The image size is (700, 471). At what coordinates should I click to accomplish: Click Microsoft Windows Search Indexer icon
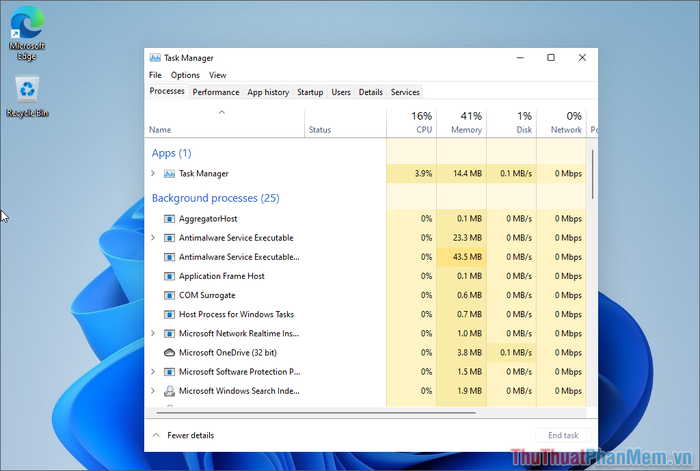tap(169, 391)
